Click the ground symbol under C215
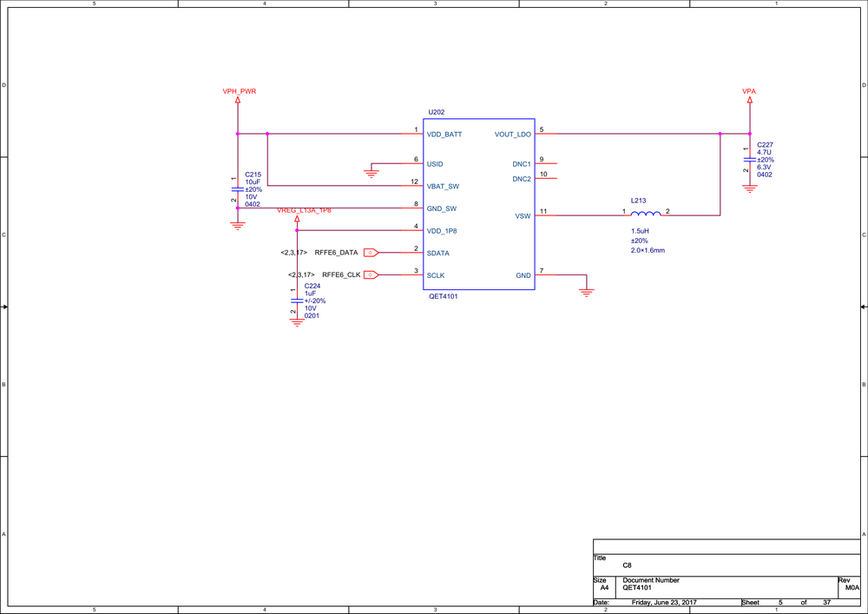 coord(238,226)
